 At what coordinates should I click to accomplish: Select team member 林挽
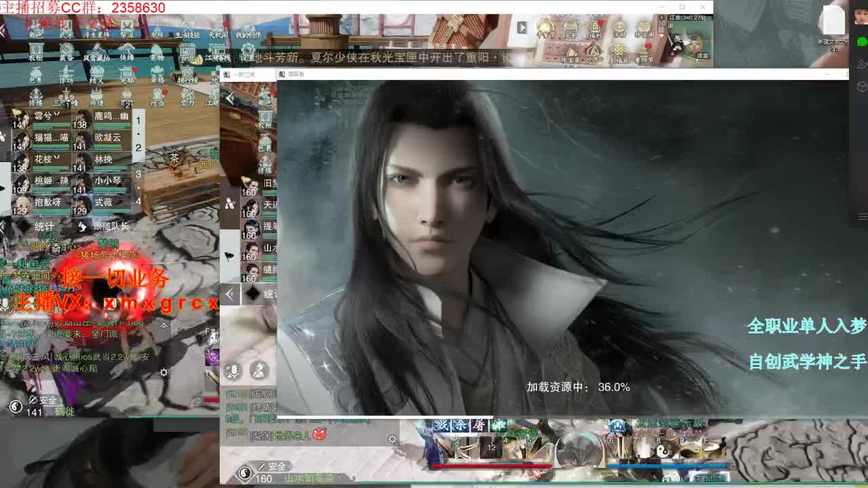pos(101,163)
